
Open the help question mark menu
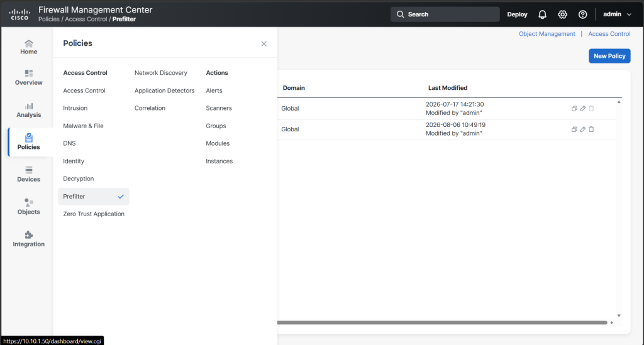pos(582,14)
